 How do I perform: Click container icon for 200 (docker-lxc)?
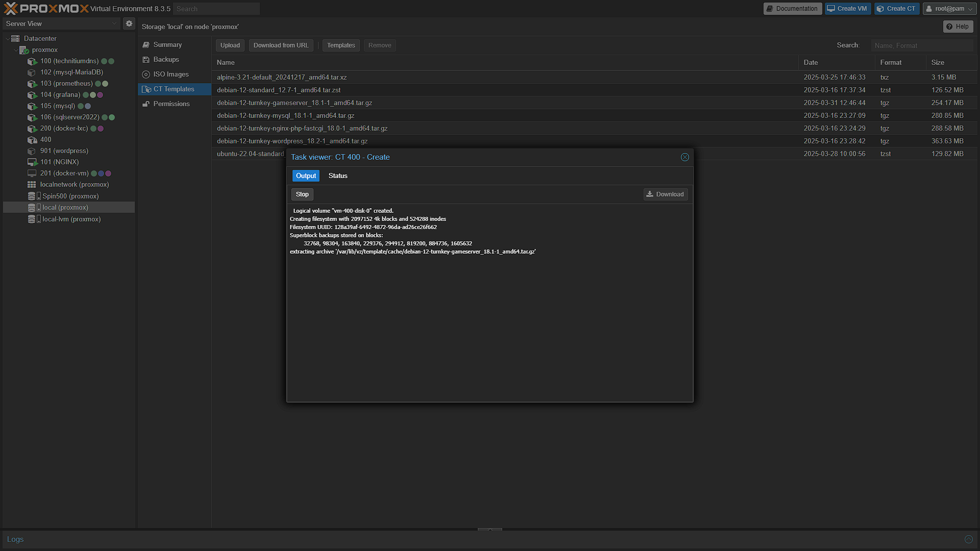(x=32, y=129)
